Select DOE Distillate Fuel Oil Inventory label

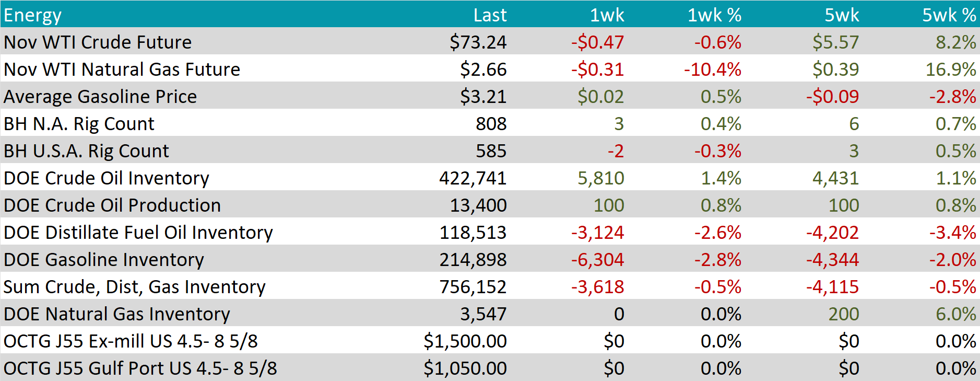[138, 233]
